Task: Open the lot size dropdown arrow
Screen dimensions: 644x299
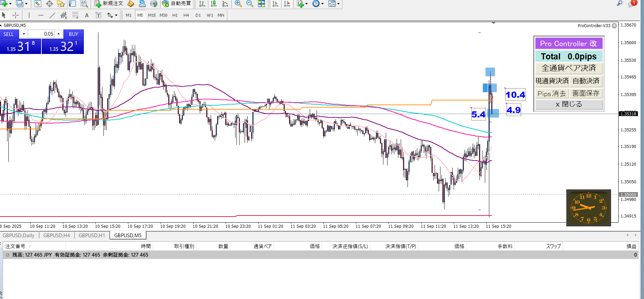Action: (24, 34)
